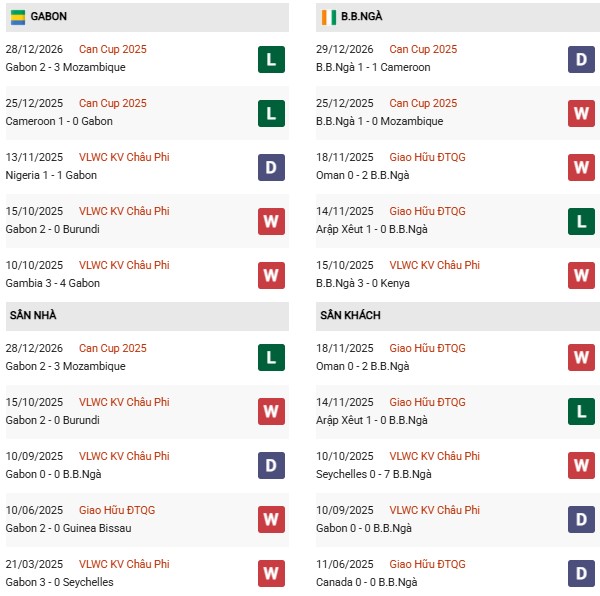Image resolution: width=600 pixels, height=596 pixels.
Task: Click W badge for B.B.Ngà 3-0 Kenya
Action: pyautogui.click(x=581, y=275)
